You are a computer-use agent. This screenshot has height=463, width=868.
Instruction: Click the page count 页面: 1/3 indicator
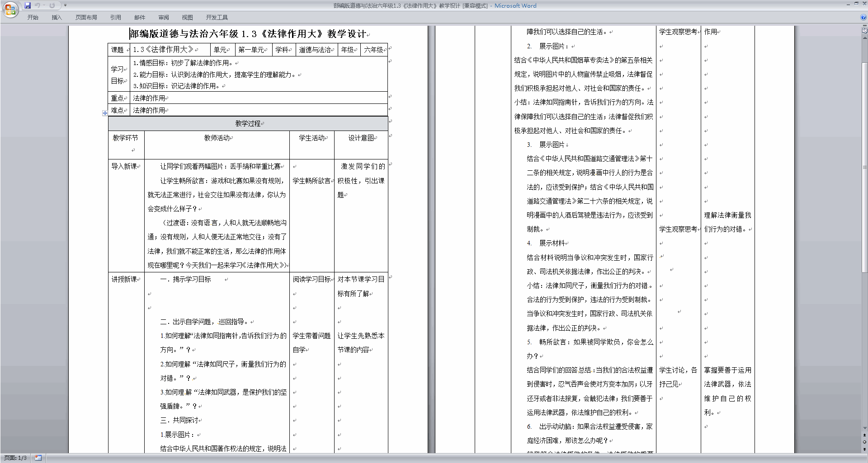(x=15, y=458)
